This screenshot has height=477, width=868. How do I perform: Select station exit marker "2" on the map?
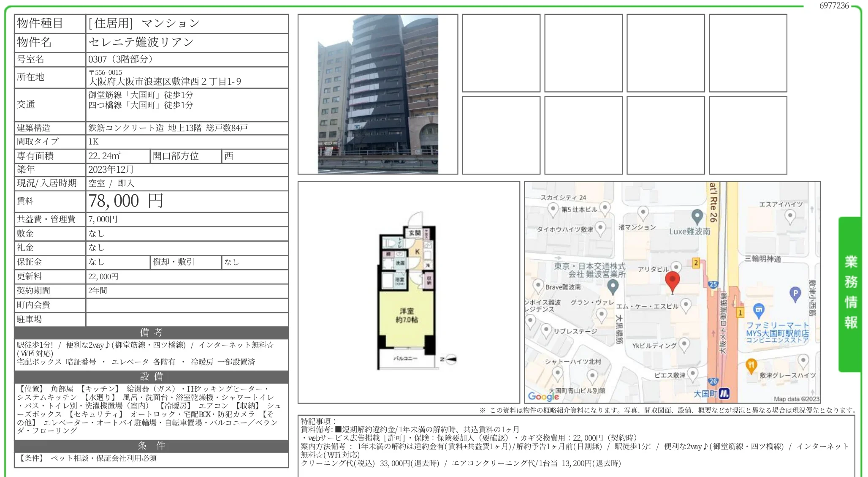coord(696,263)
